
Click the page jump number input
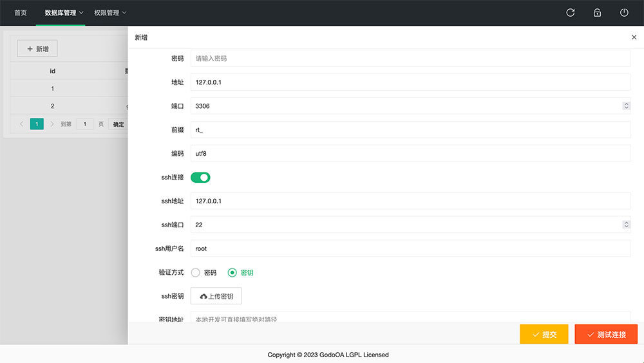coord(85,124)
